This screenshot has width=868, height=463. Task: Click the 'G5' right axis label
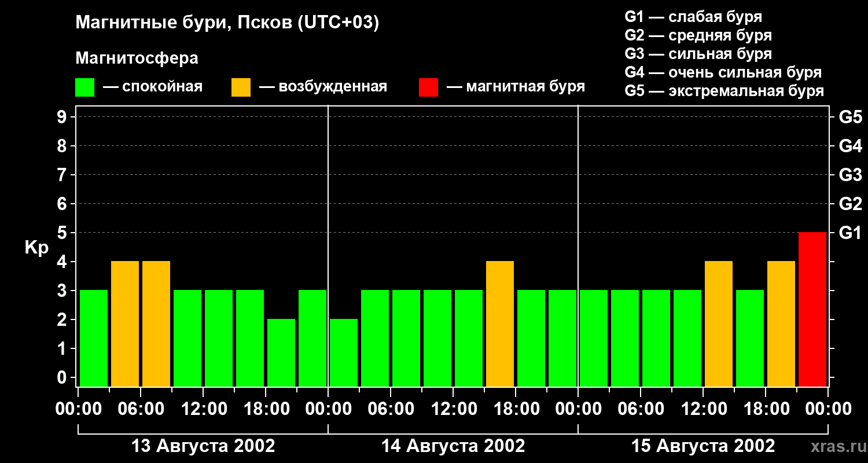[850, 117]
